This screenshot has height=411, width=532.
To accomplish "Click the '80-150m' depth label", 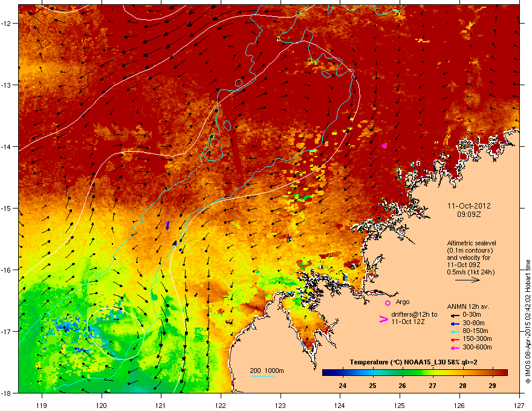I will point(475,331).
